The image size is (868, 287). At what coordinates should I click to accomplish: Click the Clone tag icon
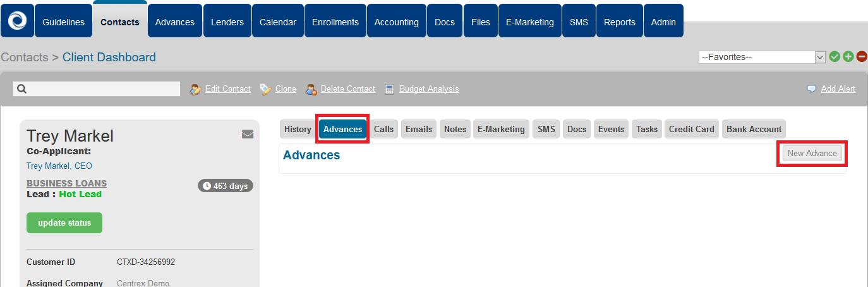[266, 89]
